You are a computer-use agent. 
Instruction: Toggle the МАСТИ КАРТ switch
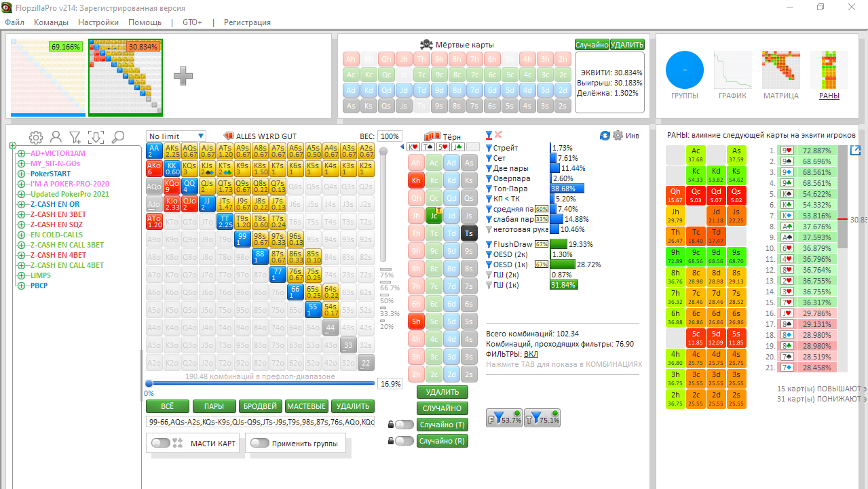pos(162,443)
